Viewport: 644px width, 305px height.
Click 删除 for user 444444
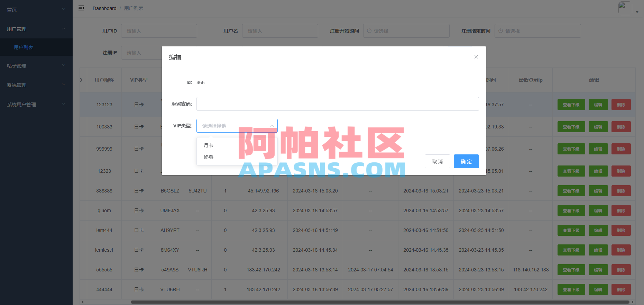(621, 289)
